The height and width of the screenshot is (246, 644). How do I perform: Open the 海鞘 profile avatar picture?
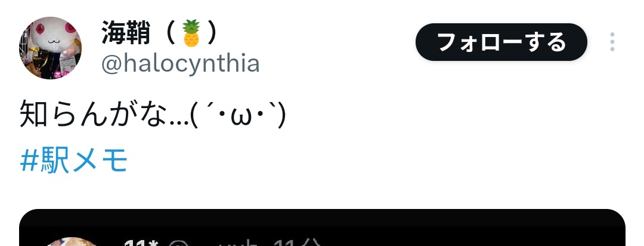click(x=50, y=48)
